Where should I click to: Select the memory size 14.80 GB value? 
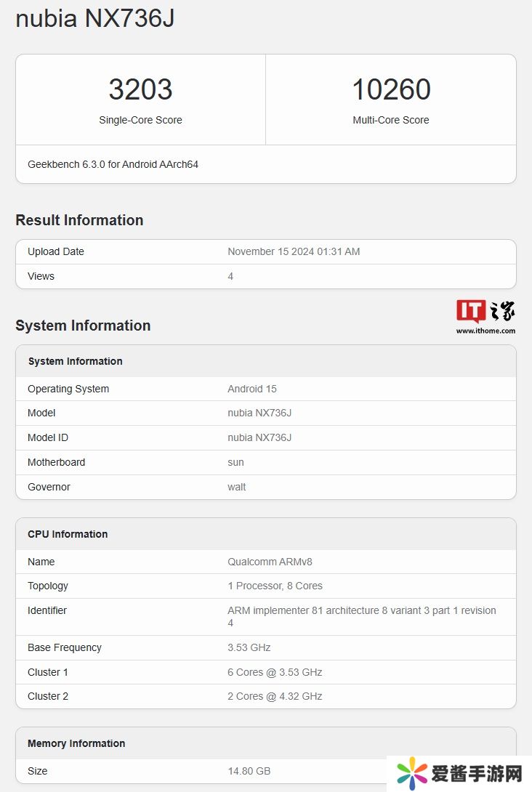[249, 771]
